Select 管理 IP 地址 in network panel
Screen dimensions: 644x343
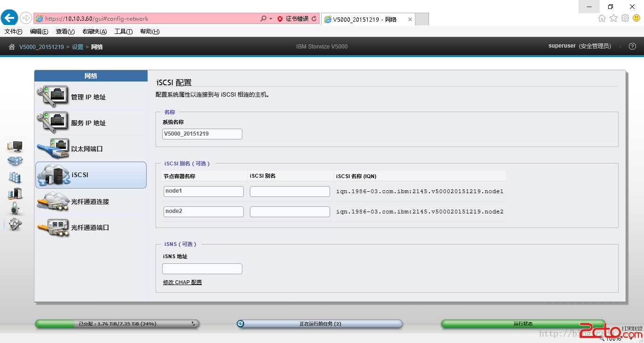(x=91, y=97)
